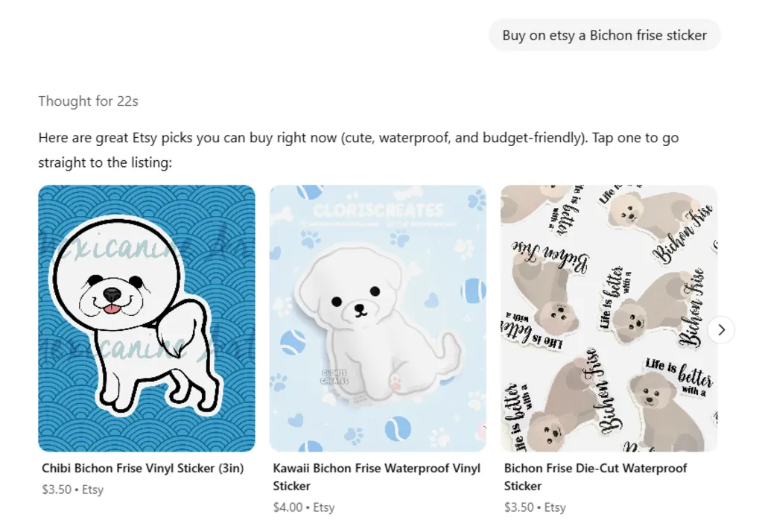Open the Die-Cut Bichon Frise stickers image

[x=609, y=318]
